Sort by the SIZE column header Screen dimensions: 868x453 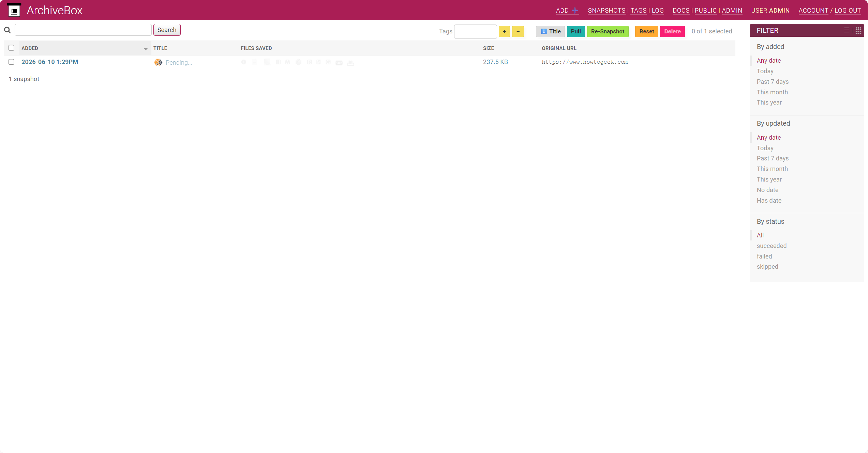coord(489,48)
